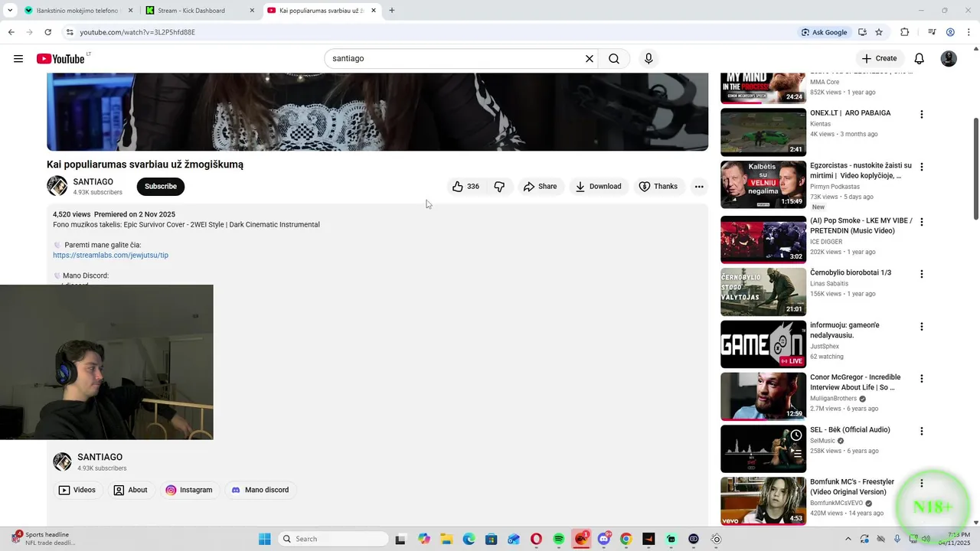Click the Ask Google button
The image size is (980, 551).
pos(825,32)
